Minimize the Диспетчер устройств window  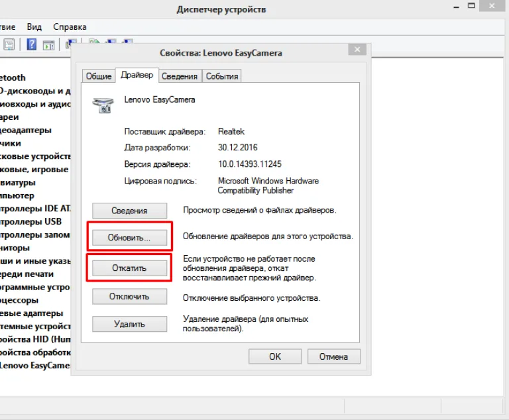pos(457,7)
